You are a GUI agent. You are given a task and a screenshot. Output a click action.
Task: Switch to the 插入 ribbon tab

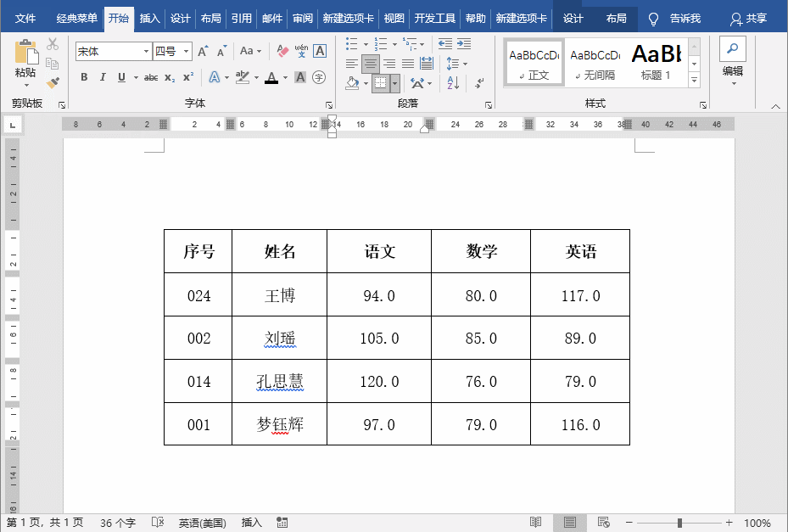[x=149, y=17]
